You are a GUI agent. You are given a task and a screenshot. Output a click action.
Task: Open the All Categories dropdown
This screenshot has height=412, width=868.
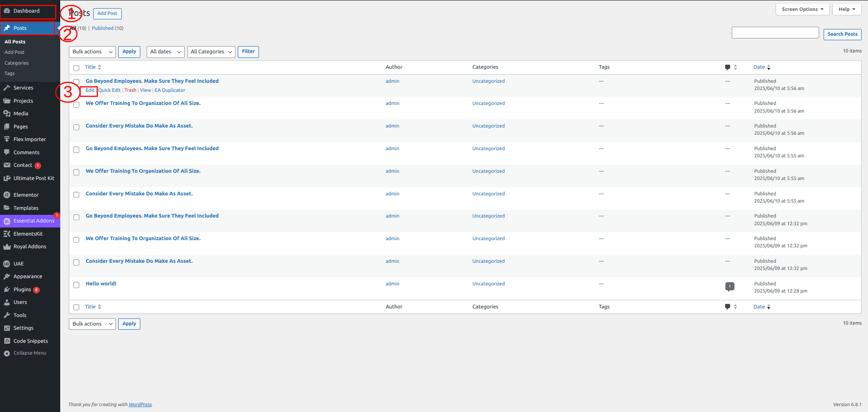(211, 52)
